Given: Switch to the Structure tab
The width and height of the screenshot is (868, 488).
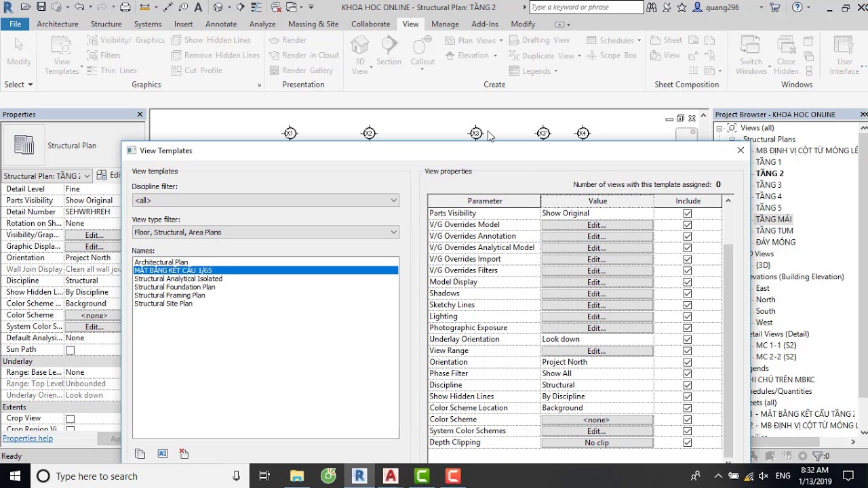Looking at the screenshot, I should 106,24.
